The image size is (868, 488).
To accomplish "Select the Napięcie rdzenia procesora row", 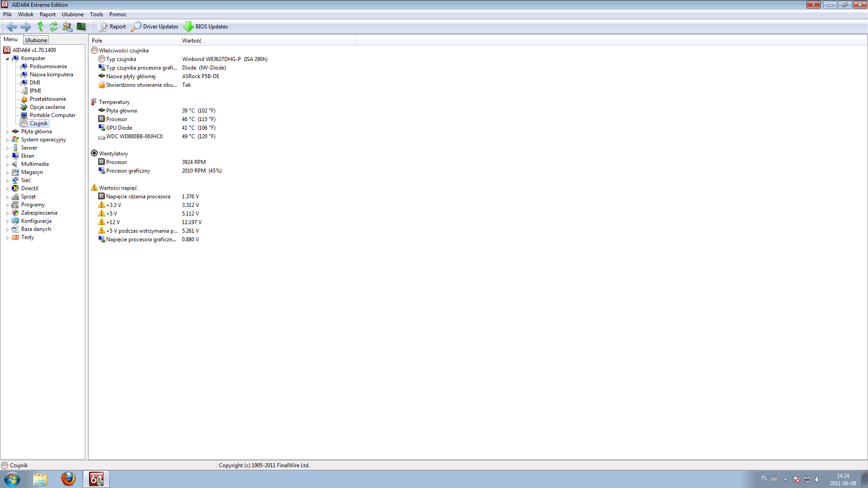I will [x=149, y=197].
